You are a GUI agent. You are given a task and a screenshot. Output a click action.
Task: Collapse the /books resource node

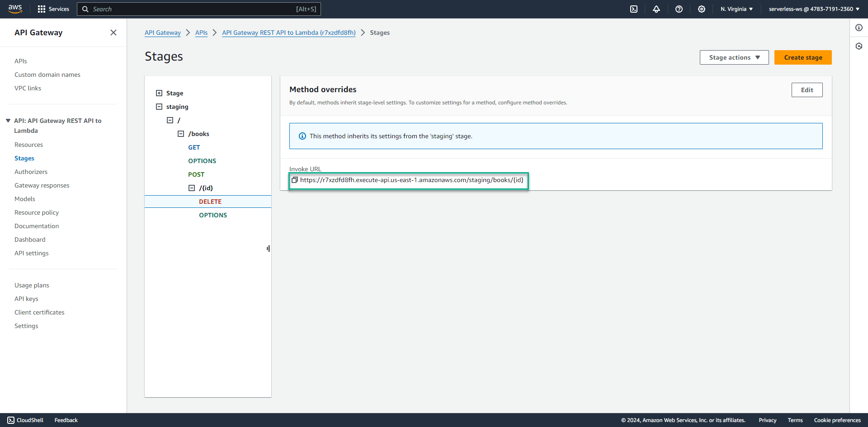coord(181,134)
